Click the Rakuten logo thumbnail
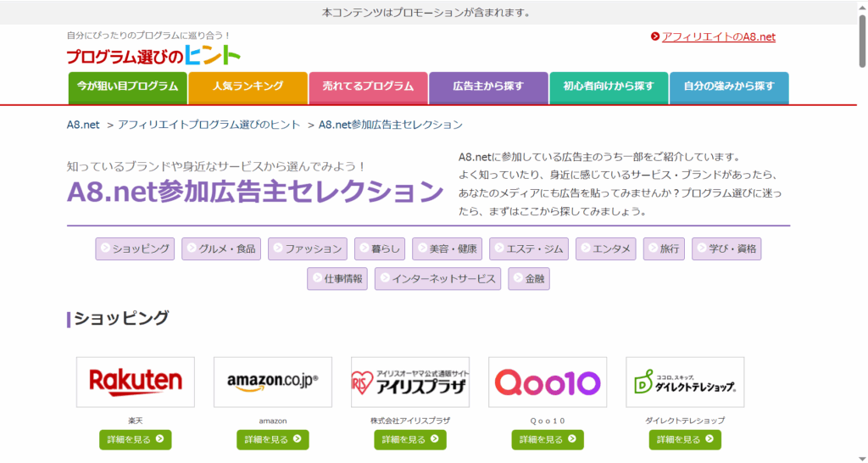The width and height of the screenshot is (868, 463). click(x=136, y=382)
